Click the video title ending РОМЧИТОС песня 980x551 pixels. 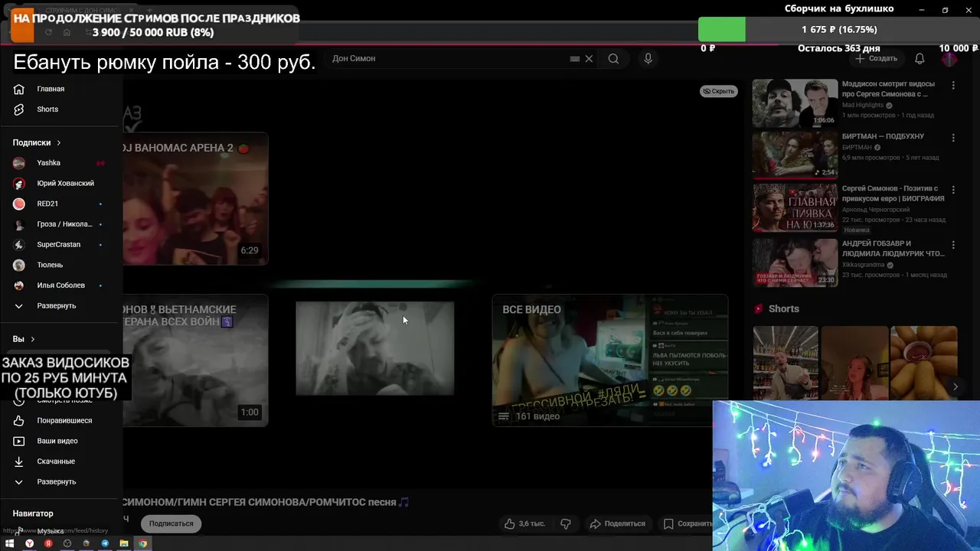(x=266, y=503)
